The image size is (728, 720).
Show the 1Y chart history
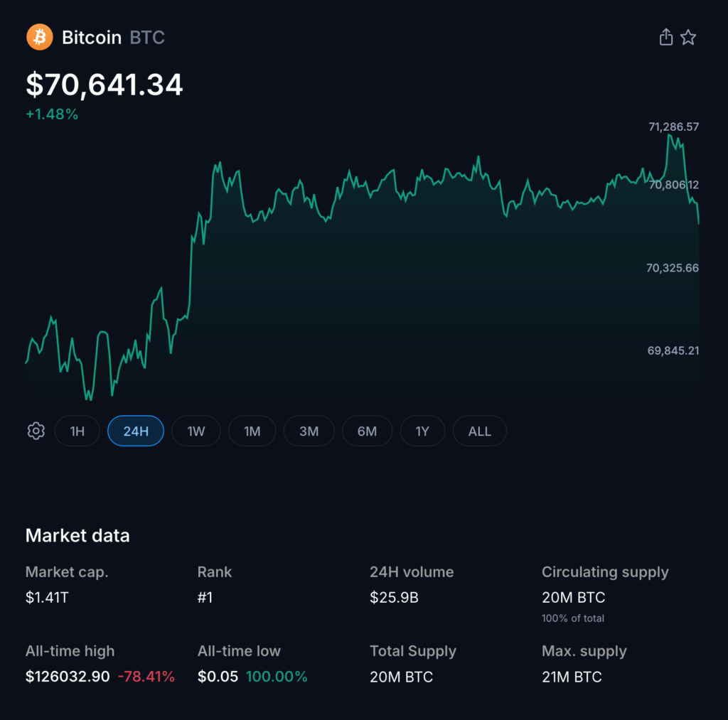[x=422, y=431]
